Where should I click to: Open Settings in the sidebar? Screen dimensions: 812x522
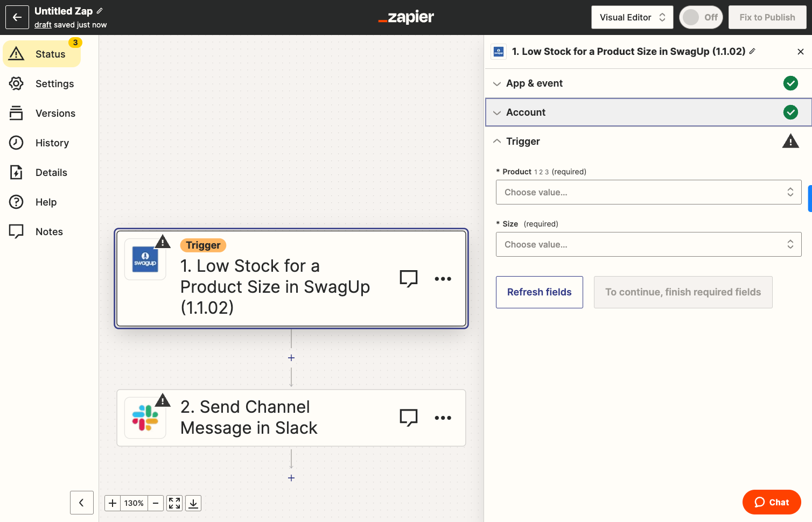point(42,83)
